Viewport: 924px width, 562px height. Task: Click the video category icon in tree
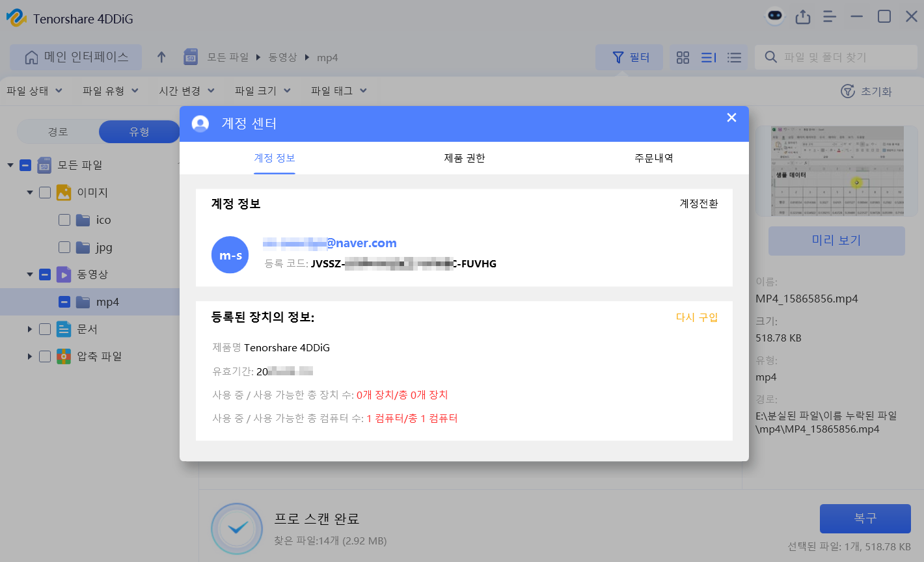pyautogui.click(x=64, y=274)
